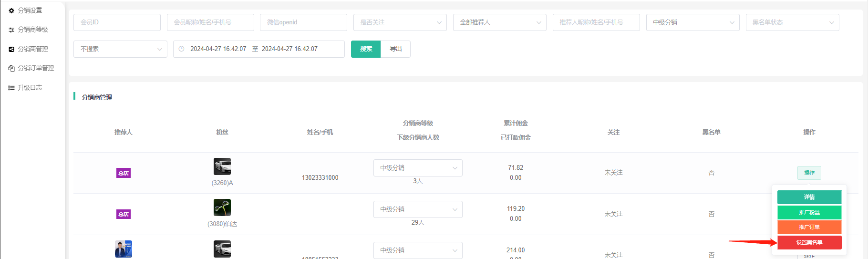
Task: Click the green 搜索 button
Action: 366,49
